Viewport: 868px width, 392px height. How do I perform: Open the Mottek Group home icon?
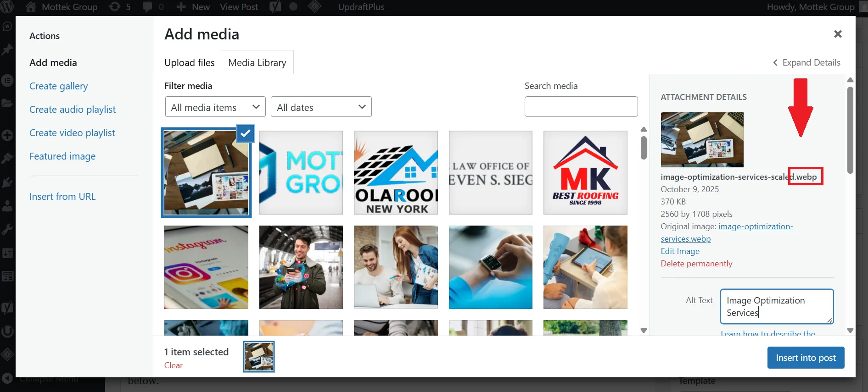(x=31, y=7)
